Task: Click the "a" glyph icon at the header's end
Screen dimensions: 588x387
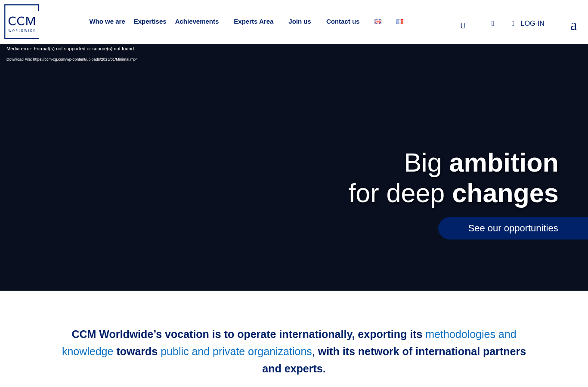Action: [573, 25]
